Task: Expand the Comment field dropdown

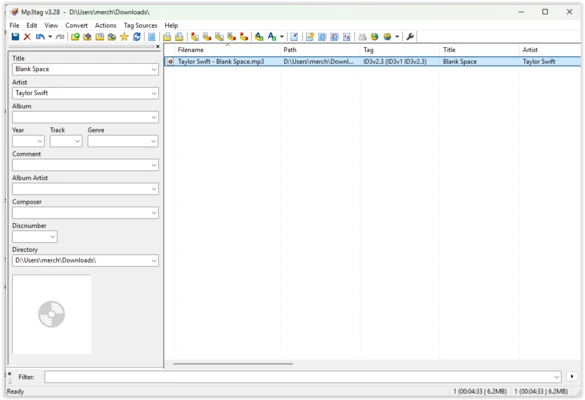Action: [x=154, y=165]
